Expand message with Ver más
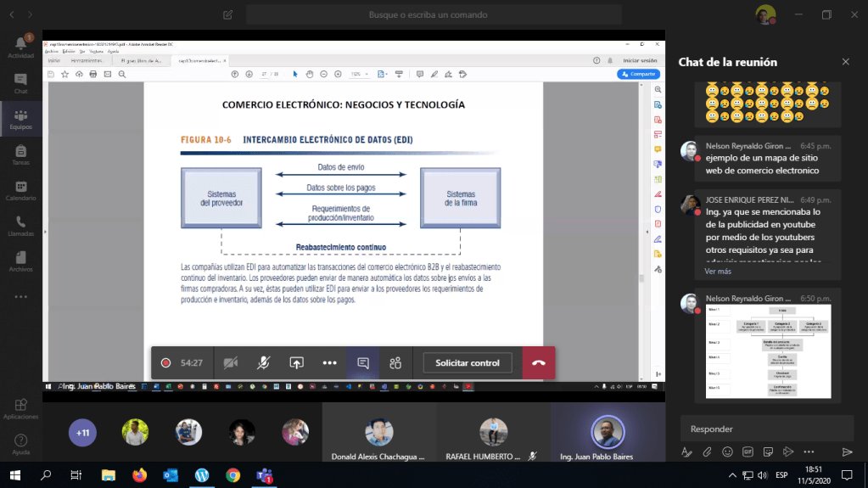Viewport: 868px width, 488px height. click(x=717, y=272)
